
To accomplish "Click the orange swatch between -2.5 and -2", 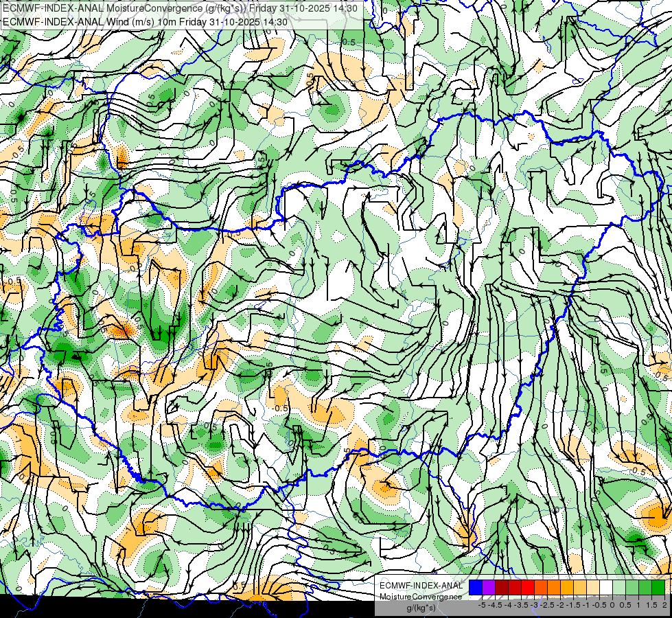I will click(x=554, y=587).
